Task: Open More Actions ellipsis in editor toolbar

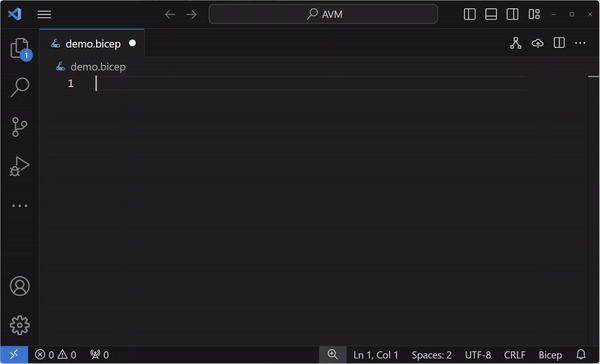Action: (580, 43)
